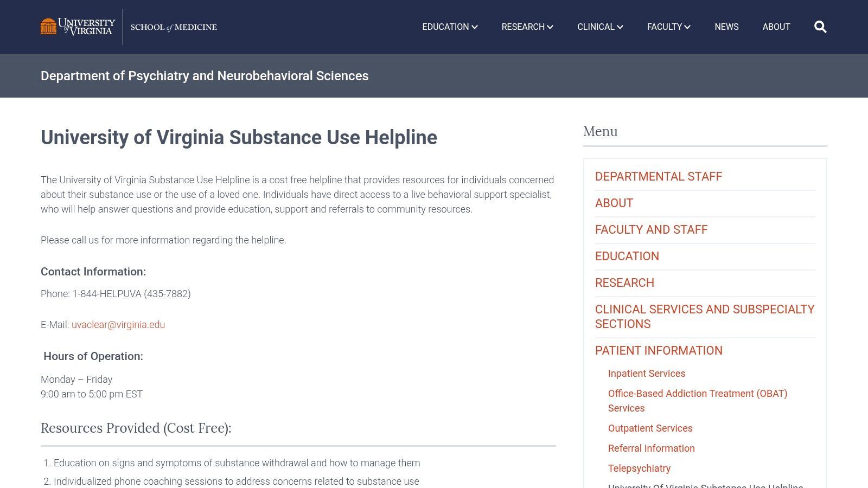The height and width of the screenshot is (488, 868).
Task: Open Office-Based Addiction Treatment (OBAT) Services
Action: click(x=698, y=401)
